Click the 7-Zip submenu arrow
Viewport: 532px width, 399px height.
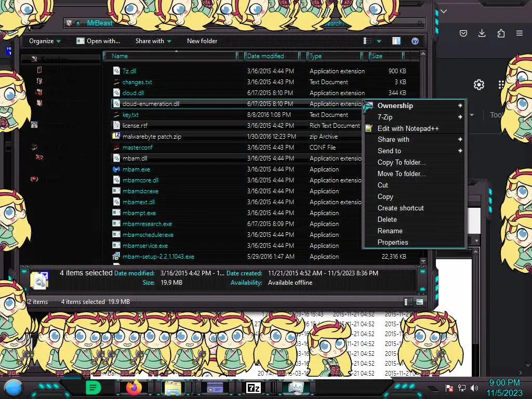click(x=460, y=117)
